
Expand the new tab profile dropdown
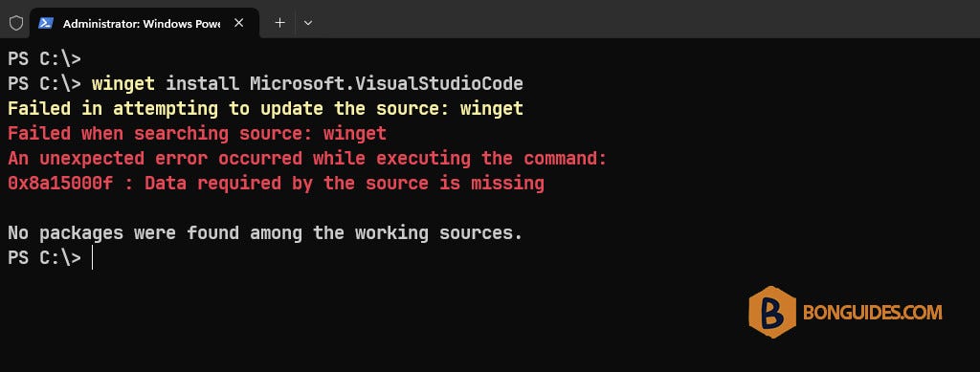click(307, 23)
